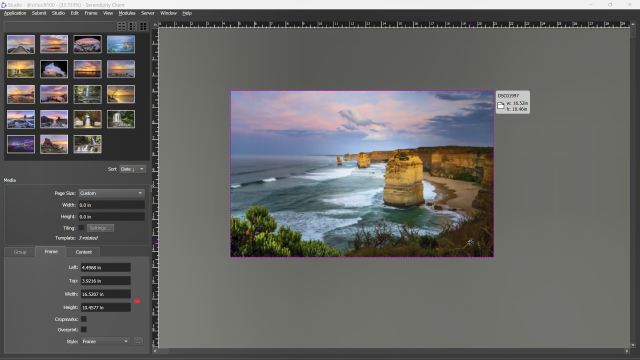Switch to the two-column wide thumbnail view icon

tap(122, 27)
